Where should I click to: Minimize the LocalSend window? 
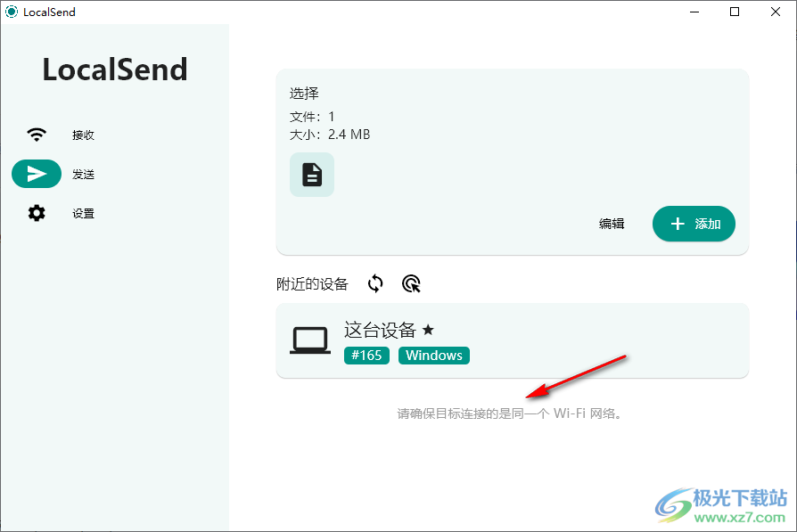[694, 12]
